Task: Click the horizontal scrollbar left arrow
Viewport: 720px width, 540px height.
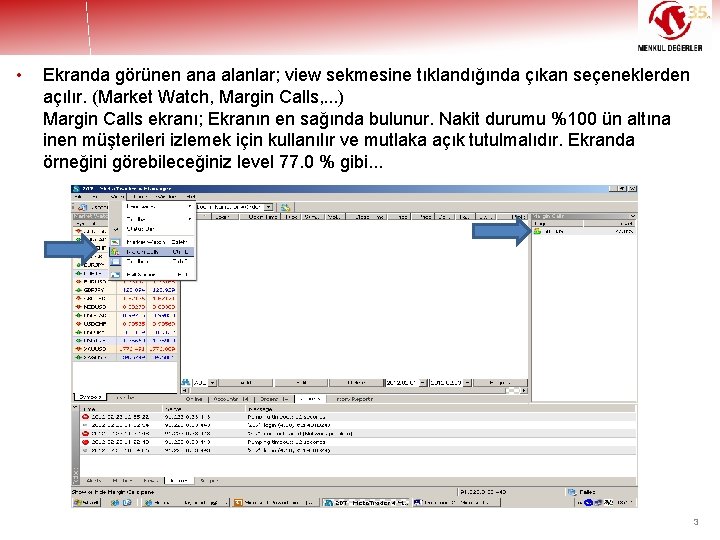Action: (x=185, y=391)
